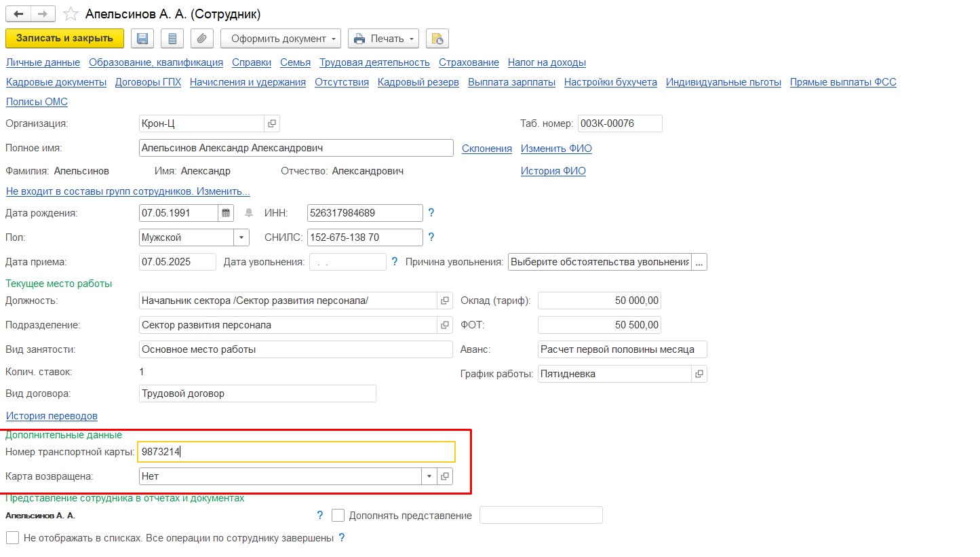Click the back navigation arrow
This screenshot has height=557, width=980.
(x=18, y=14)
